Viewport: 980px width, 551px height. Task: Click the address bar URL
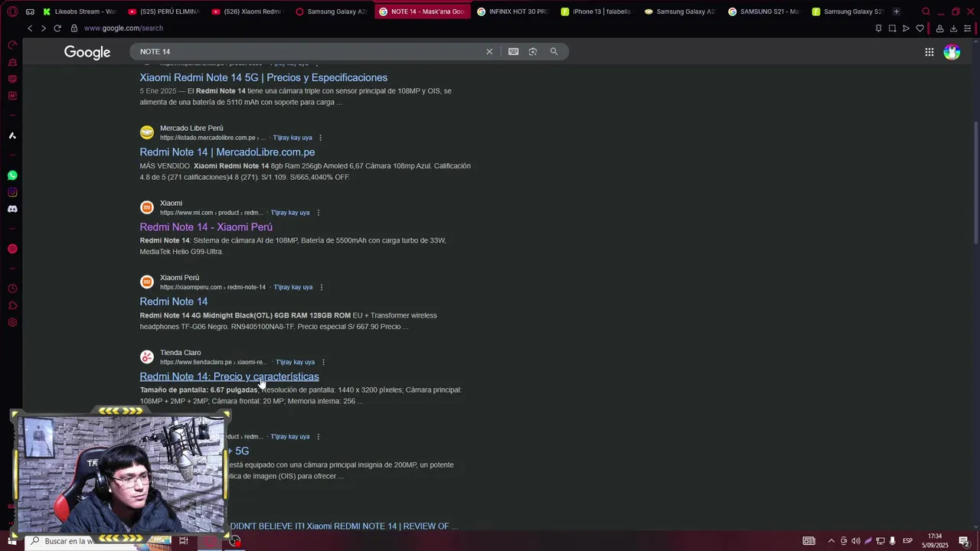point(123,28)
